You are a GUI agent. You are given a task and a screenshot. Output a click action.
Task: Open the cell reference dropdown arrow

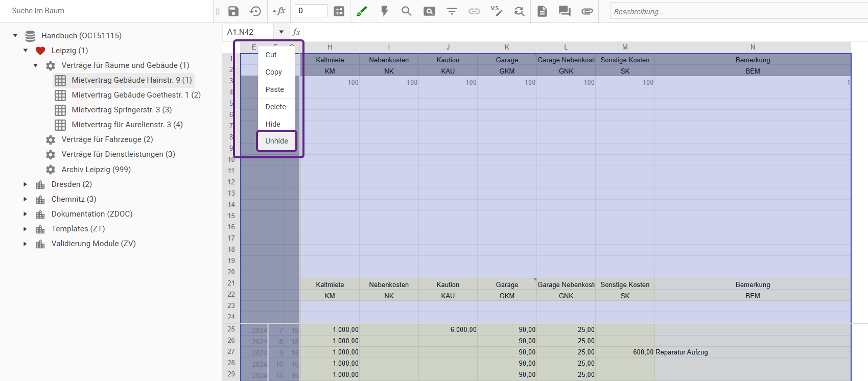[x=281, y=32]
